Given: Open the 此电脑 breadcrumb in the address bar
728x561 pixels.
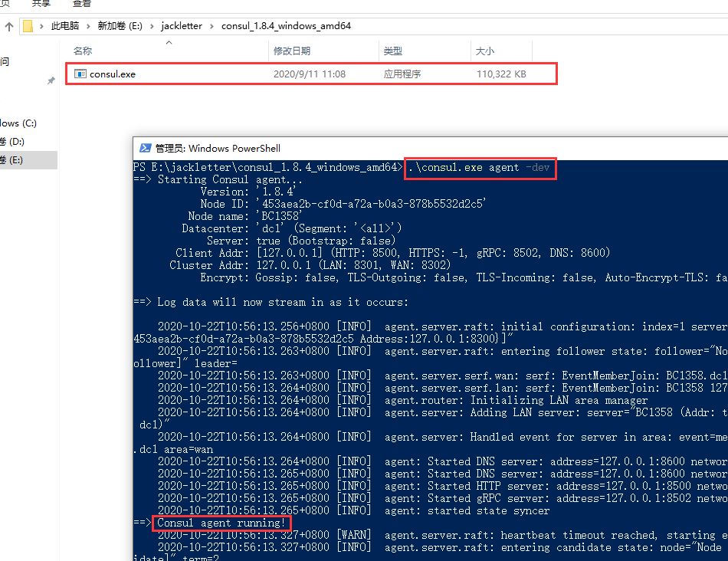Looking at the screenshot, I should (65, 26).
